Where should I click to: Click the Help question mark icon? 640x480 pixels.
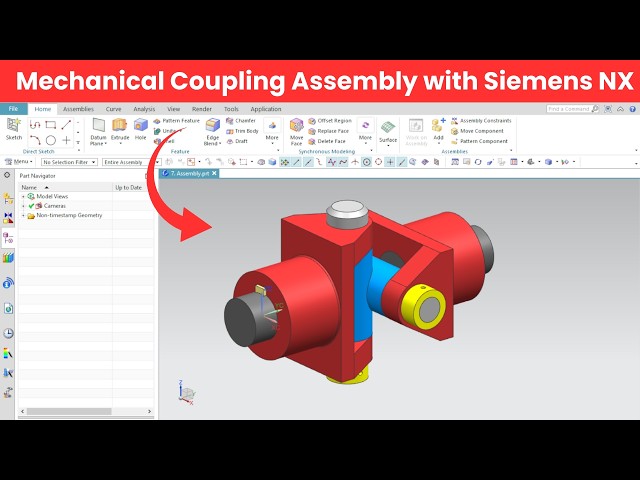[633, 109]
